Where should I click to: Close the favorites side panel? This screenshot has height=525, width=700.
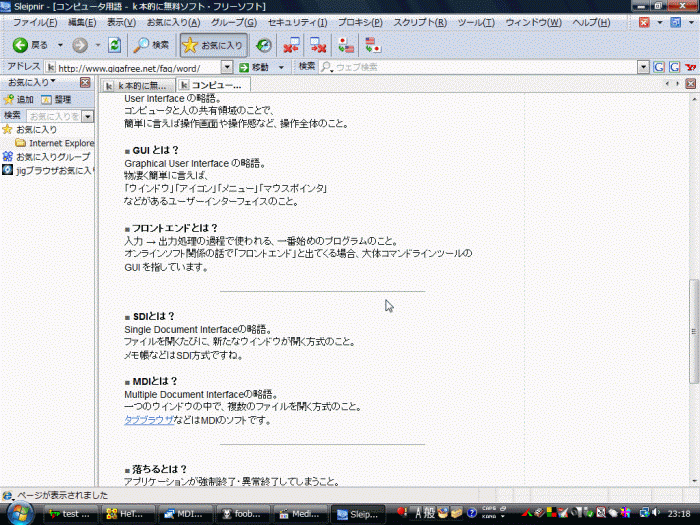click(x=85, y=82)
